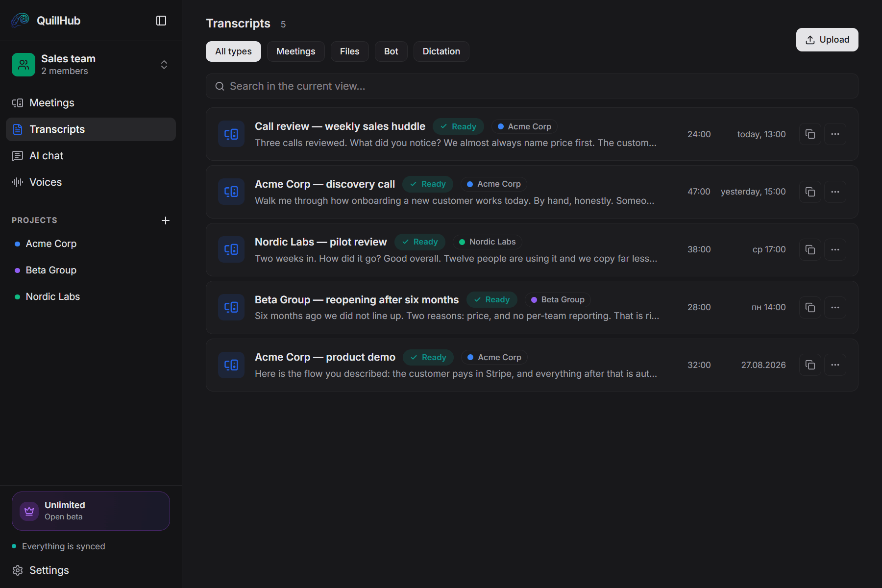Screen dimensions: 882x588
Task: Click the 47:00 duration value
Action: click(699, 192)
